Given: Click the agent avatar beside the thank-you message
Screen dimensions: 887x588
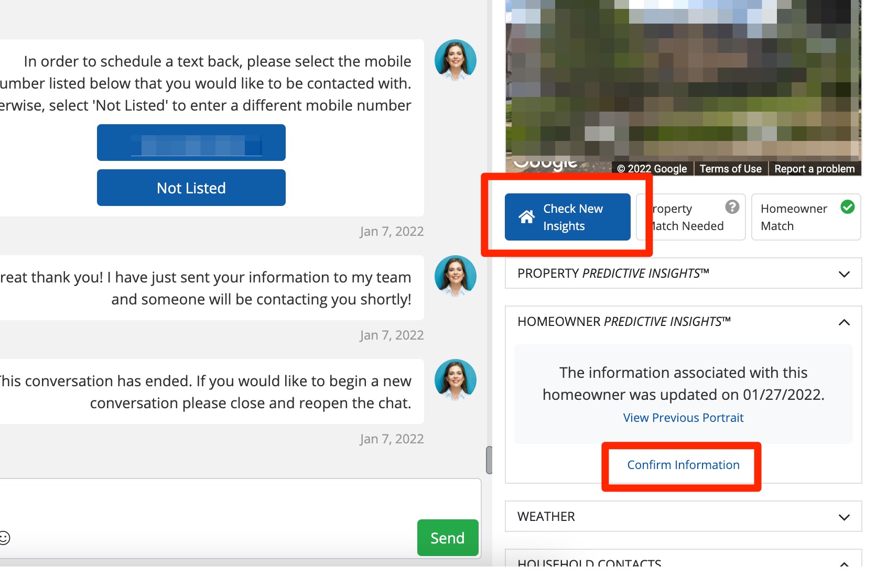Looking at the screenshot, I should (455, 276).
